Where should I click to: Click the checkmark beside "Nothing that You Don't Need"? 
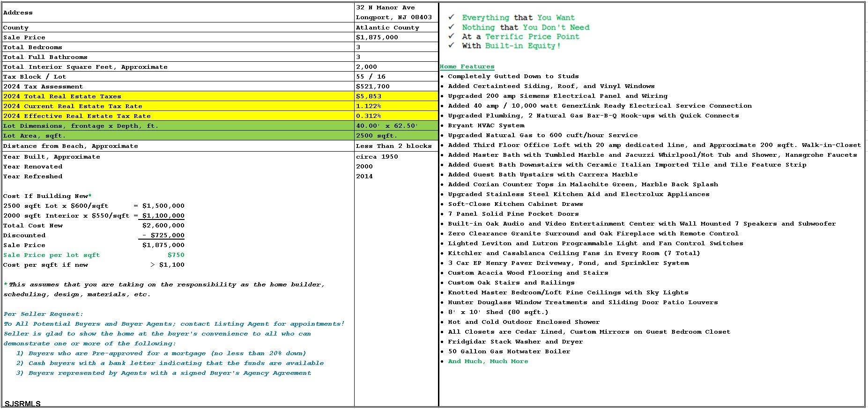(451, 27)
